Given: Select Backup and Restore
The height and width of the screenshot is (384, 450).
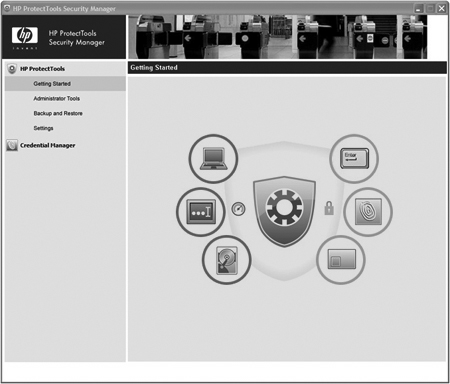Looking at the screenshot, I should tap(58, 113).
